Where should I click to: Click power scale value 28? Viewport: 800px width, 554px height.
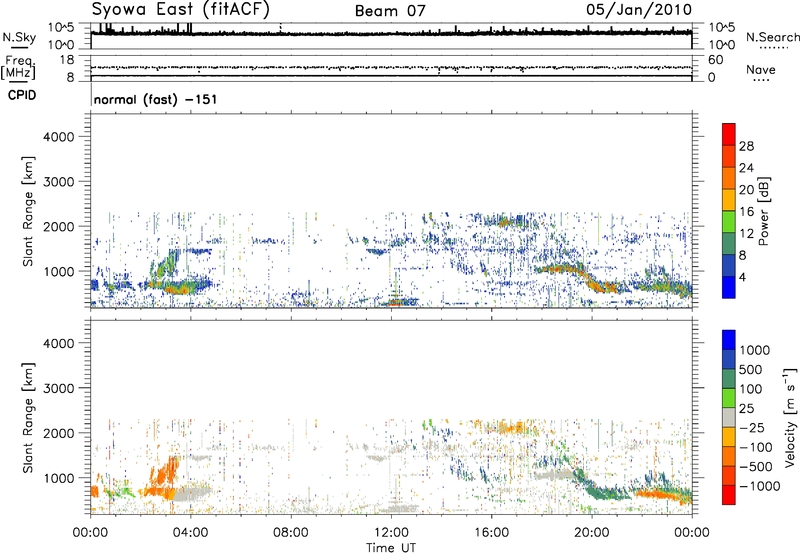point(746,146)
